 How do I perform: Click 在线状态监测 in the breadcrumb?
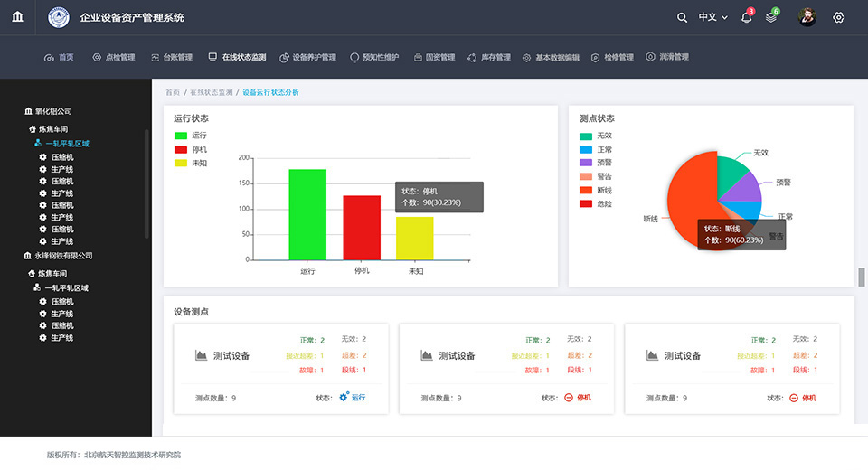[x=211, y=92]
